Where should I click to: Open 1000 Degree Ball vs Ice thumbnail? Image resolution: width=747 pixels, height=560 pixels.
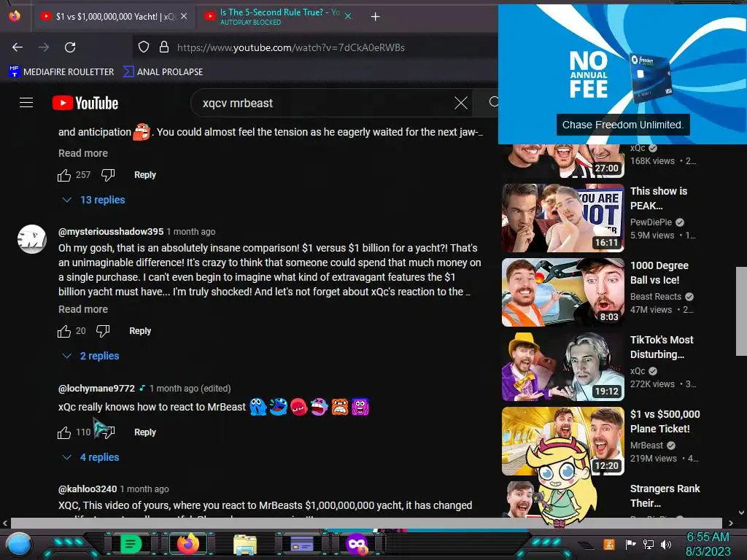click(x=562, y=292)
